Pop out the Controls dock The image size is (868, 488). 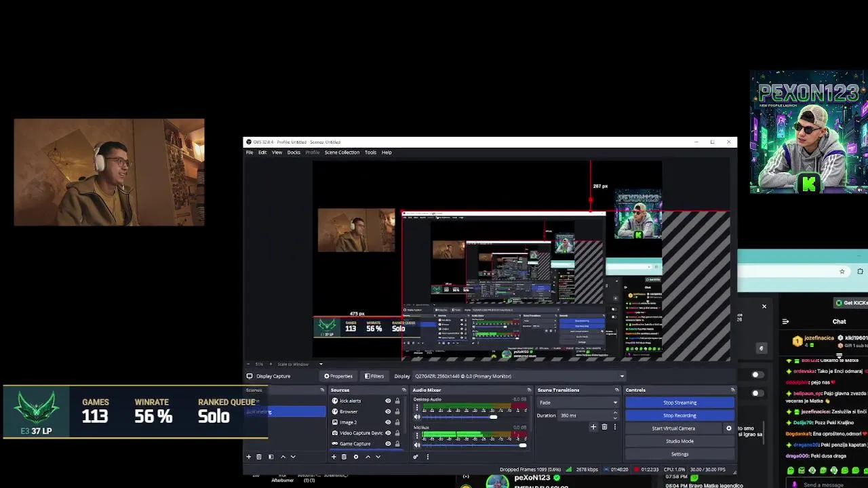(732, 390)
